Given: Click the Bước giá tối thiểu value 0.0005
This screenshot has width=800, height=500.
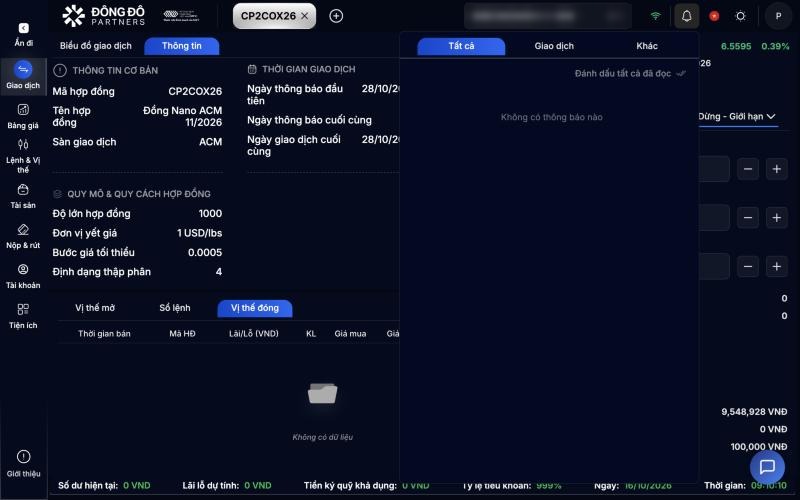Looking at the screenshot, I should (205, 253).
